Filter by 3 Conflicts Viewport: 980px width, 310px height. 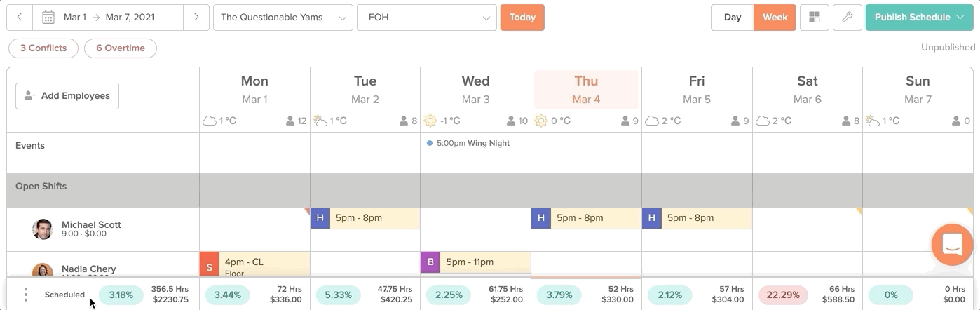click(x=43, y=48)
